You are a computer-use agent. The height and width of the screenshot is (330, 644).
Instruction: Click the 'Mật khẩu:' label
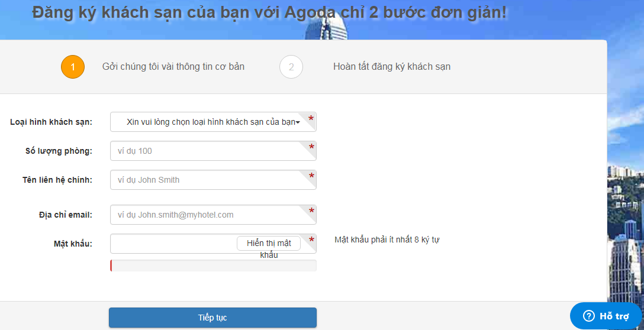point(73,244)
